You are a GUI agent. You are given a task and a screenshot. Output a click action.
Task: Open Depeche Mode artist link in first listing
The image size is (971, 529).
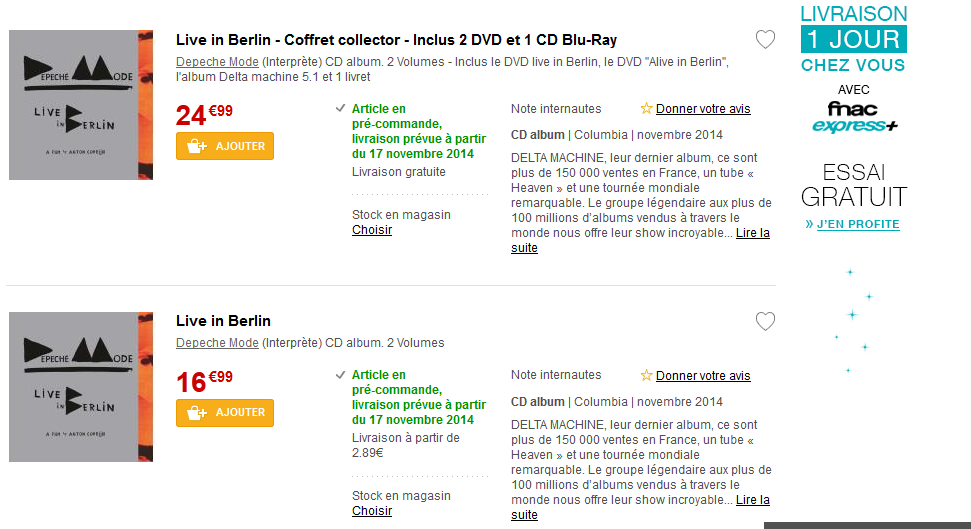click(x=217, y=62)
